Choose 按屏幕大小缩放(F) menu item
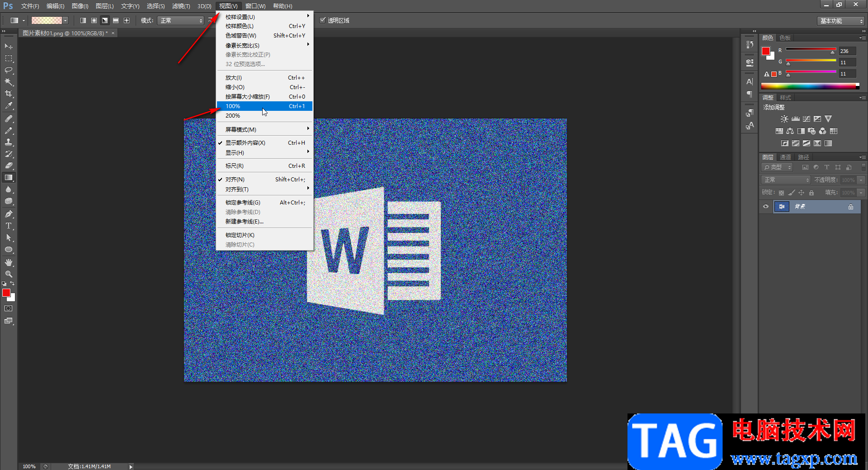The width and height of the screenshot is (868, 470). (265, 96)
